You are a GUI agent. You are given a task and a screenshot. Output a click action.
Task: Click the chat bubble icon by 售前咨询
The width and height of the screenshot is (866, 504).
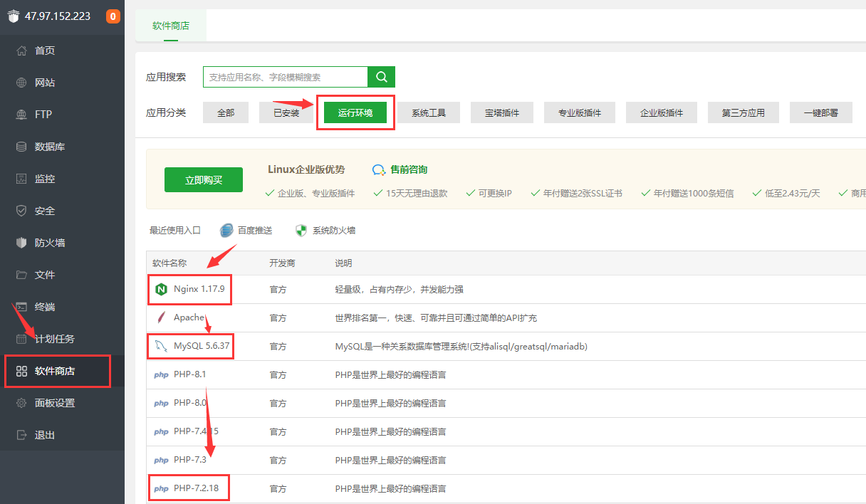(x=379, y=170)
